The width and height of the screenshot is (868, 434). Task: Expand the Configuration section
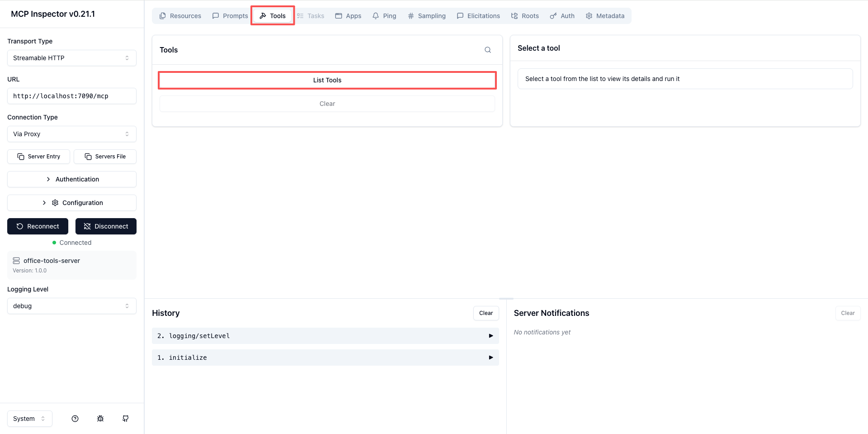click(x=72, y=203)
